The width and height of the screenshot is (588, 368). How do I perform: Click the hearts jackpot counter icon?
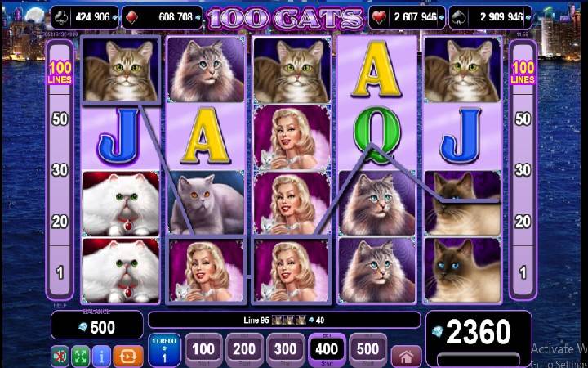coord(379,17)
